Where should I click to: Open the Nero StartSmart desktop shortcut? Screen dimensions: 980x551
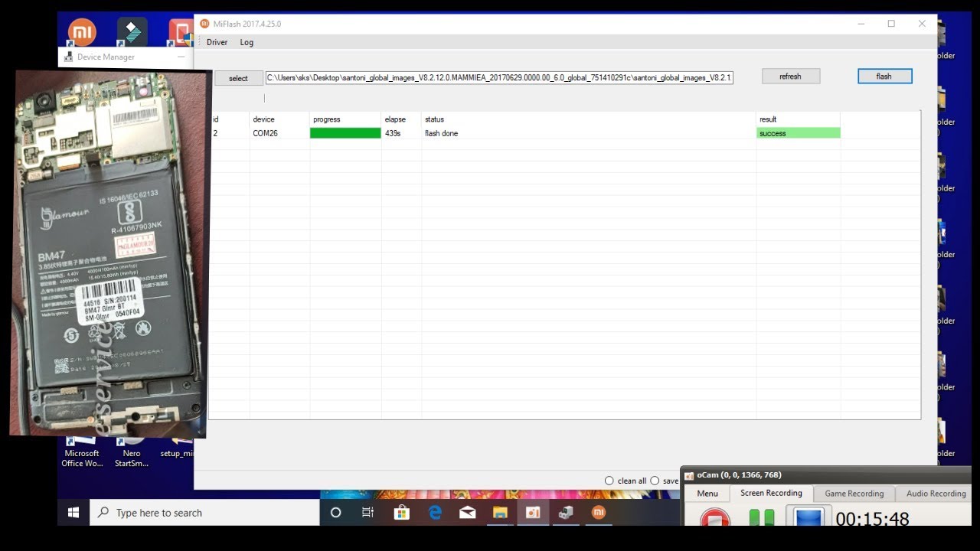click(x=132, y=452)
